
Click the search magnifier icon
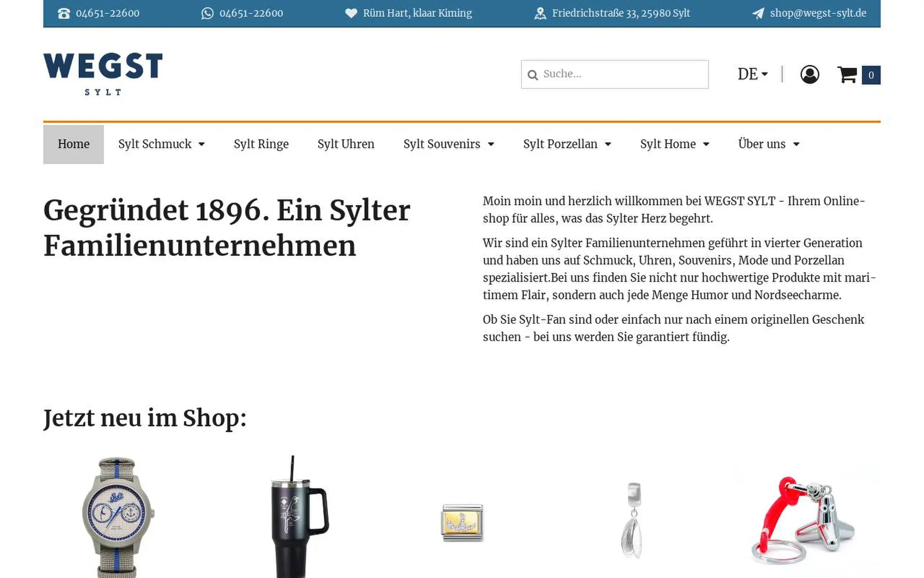533,75
